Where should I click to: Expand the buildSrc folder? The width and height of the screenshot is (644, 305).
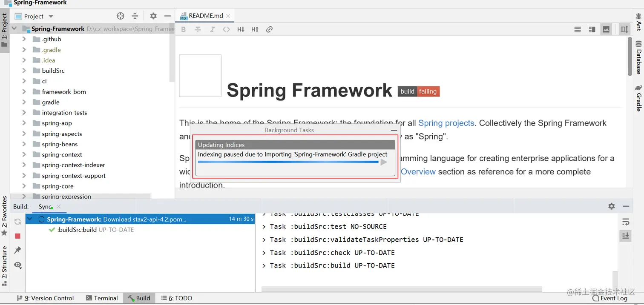click(24, 71)
